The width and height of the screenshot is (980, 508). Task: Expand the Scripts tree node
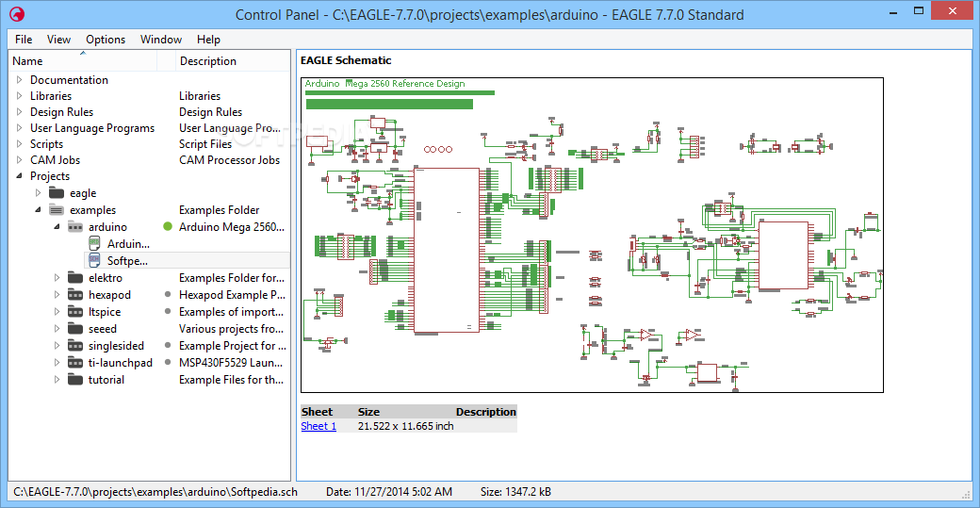(x=19, y=143)
